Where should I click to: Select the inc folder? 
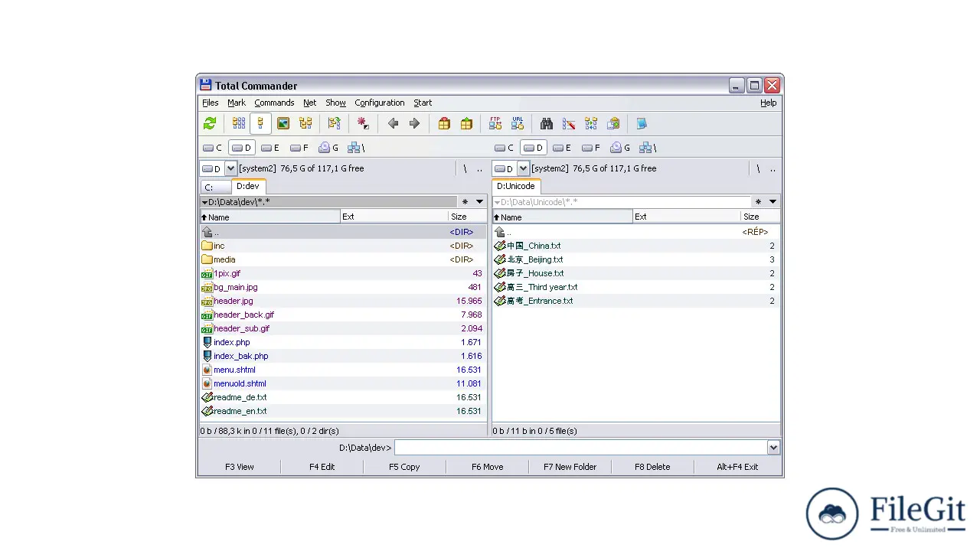point(343,246)
